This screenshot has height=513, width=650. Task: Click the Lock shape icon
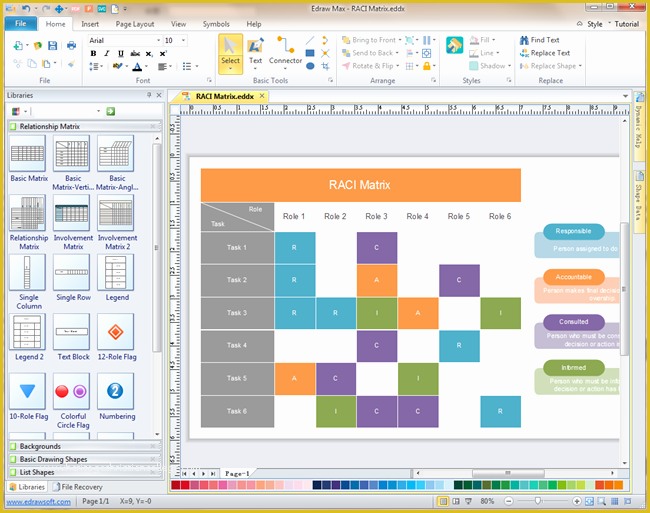tap(427, 66)
